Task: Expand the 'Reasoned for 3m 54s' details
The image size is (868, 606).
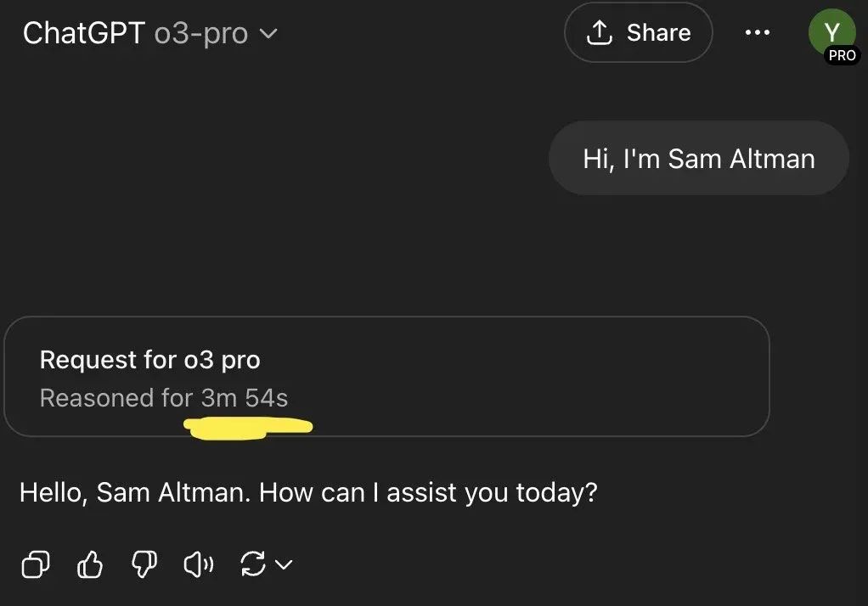Action: [164, 397]
